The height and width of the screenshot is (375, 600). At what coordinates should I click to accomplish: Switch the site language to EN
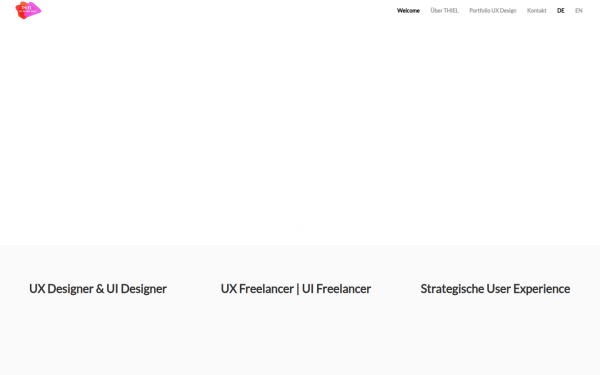[x=579, y=11]
